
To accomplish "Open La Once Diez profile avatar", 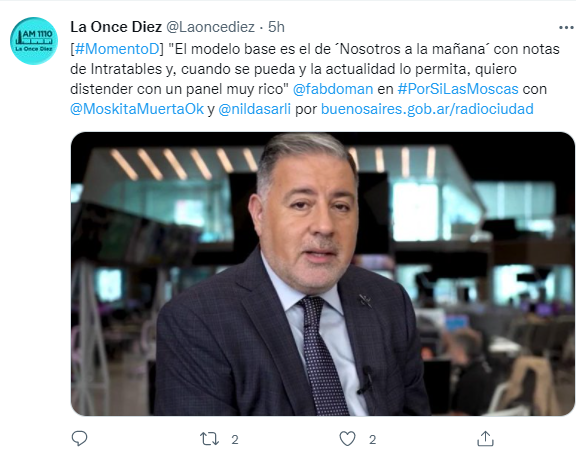I will (x=34, y=41).
